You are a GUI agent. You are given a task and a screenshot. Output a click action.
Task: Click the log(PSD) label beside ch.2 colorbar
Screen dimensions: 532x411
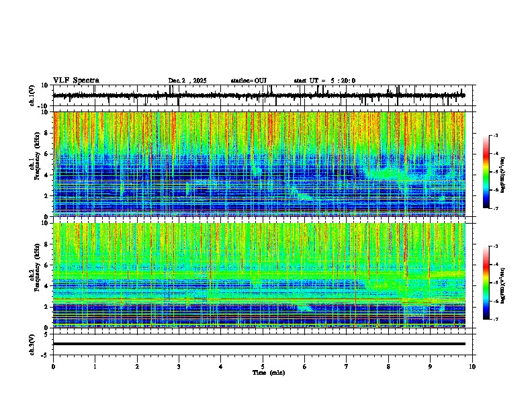point(503,285)
